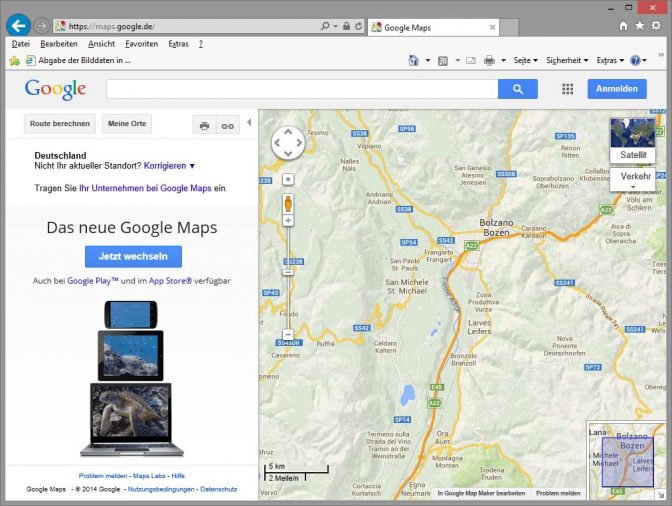Click the show my location button on map
The width and height of the screenshot is (672, 506).
coord(288,179)
